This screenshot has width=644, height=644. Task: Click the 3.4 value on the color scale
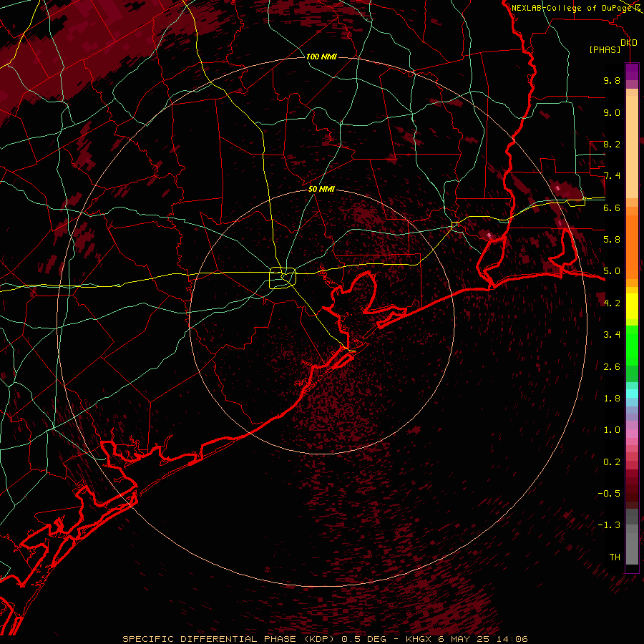pyautogui.click(x=612, y=335)
